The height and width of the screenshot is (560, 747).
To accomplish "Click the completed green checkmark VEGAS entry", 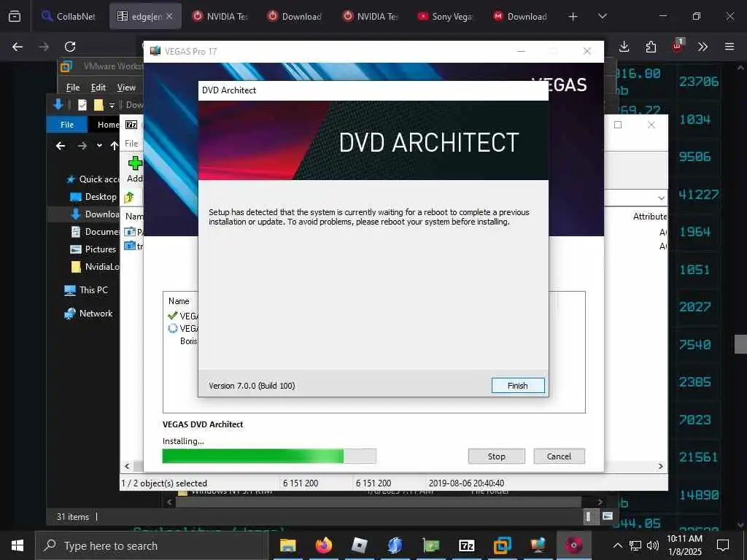I will tap(183, 316).
